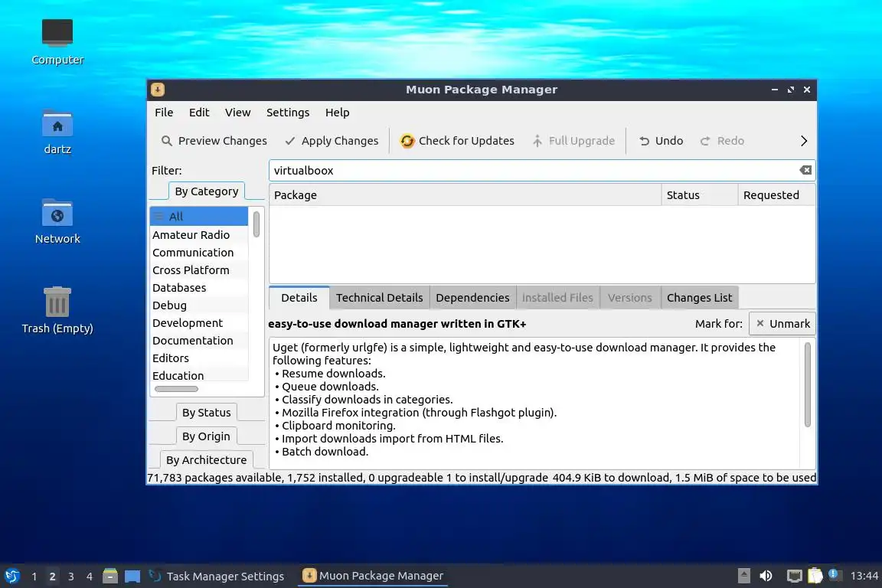Click Redo in the toolbar
Screen dimensions: 882x588
coord(722,141)
